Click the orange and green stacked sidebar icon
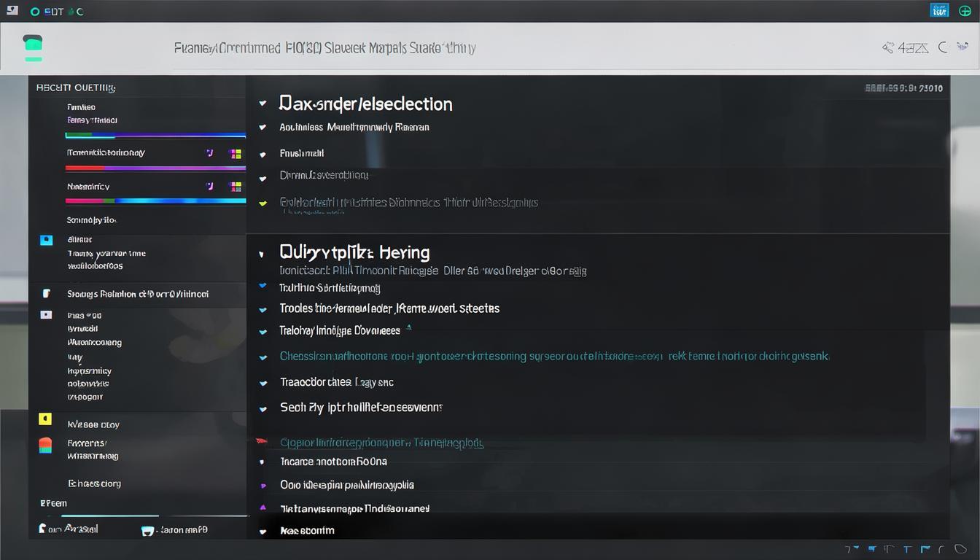The height and width of the screenshot is (560, 980). pos(44,445)
